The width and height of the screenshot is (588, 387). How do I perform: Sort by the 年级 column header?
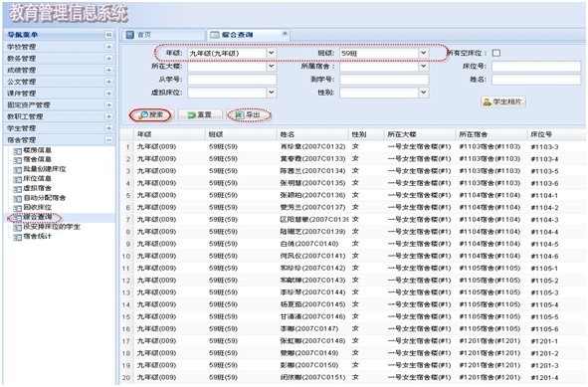pyautogui.click(x=169, y=134)
